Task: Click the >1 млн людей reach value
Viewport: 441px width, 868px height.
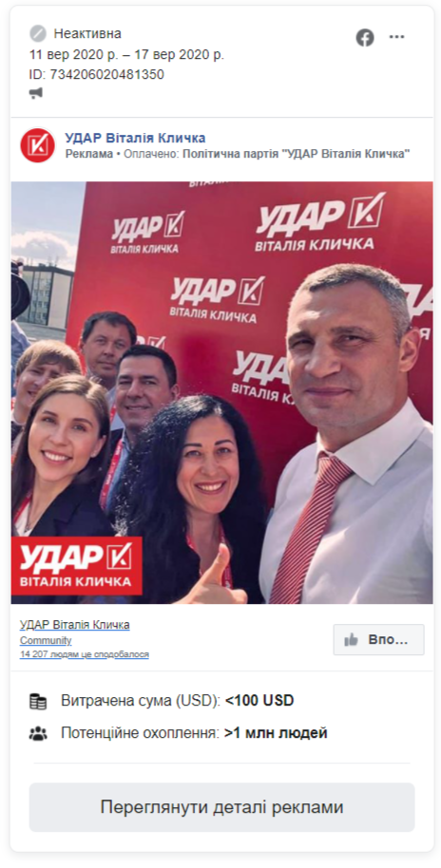Action: click(x=276, y=733)
